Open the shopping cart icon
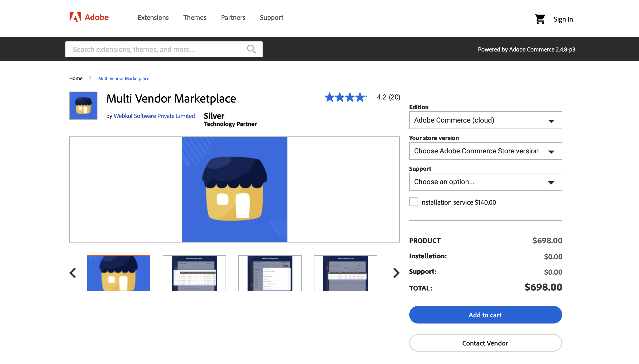Screen dimensions: 639x364 tap(540, 19)
